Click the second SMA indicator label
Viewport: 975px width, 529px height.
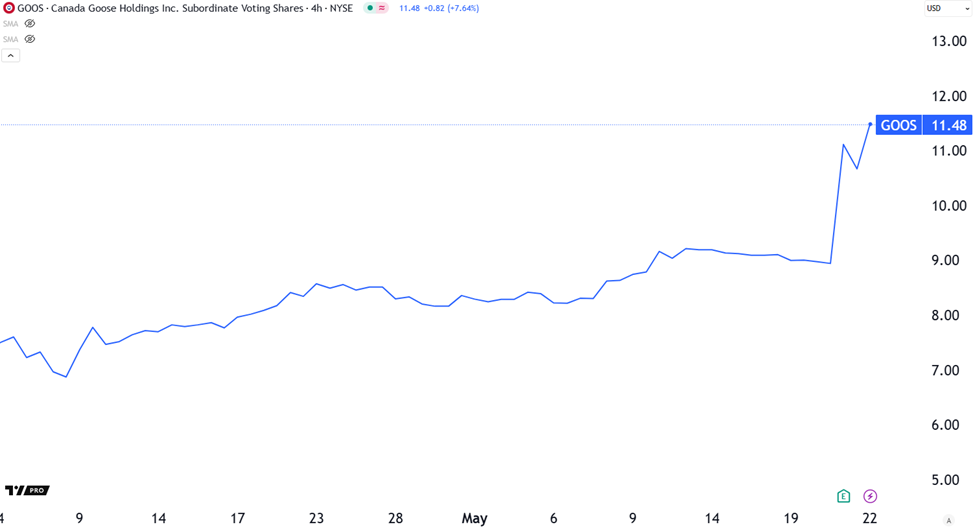pyautogui.click(x=11, y=39)
